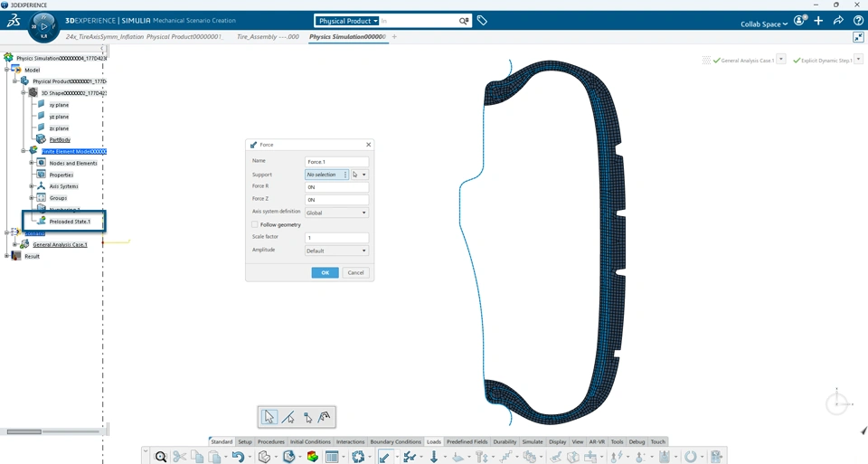The width and height of the screenshot is (868, 464).
Task: Open the magnifier search icon in toolbar
Action: point(161,457)
